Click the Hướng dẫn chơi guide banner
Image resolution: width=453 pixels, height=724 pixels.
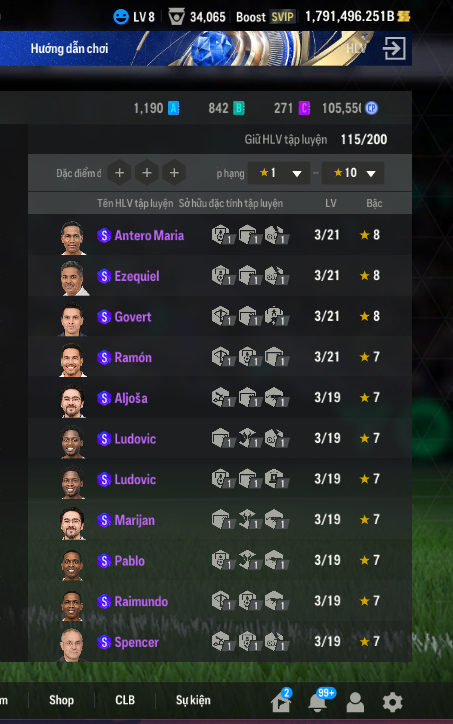pos(69,48)
